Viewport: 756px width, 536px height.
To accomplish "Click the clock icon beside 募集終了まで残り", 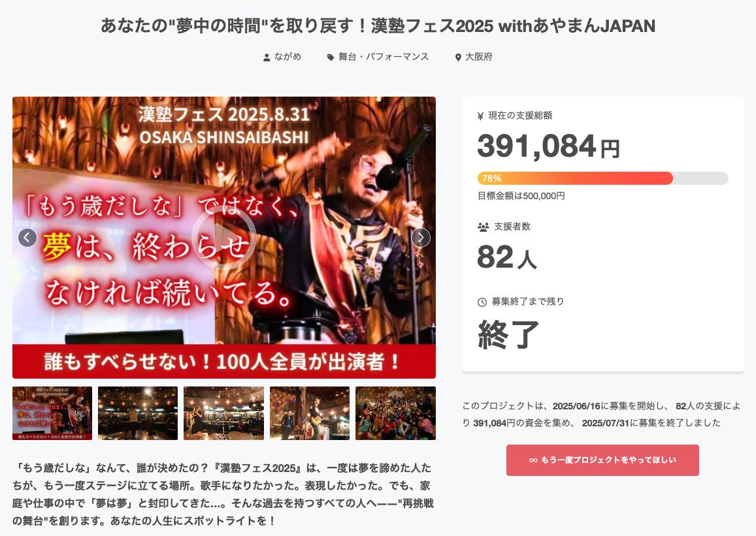I will click(x=482, y=302).
